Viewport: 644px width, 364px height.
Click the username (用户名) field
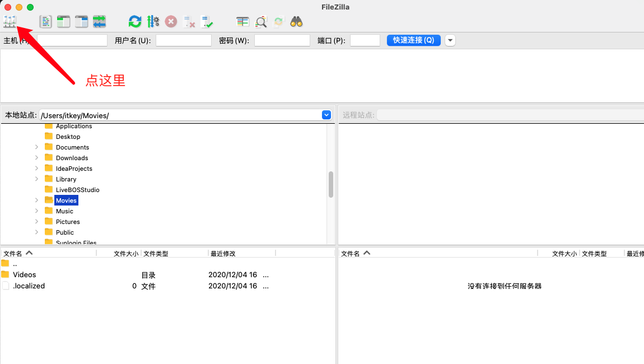(x=184, y=40)
